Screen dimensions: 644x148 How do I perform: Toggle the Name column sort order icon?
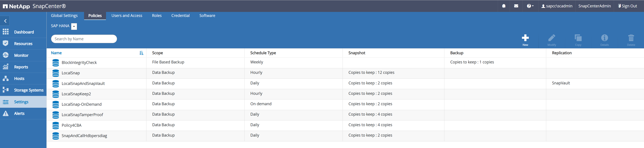[x=141, y=53]
